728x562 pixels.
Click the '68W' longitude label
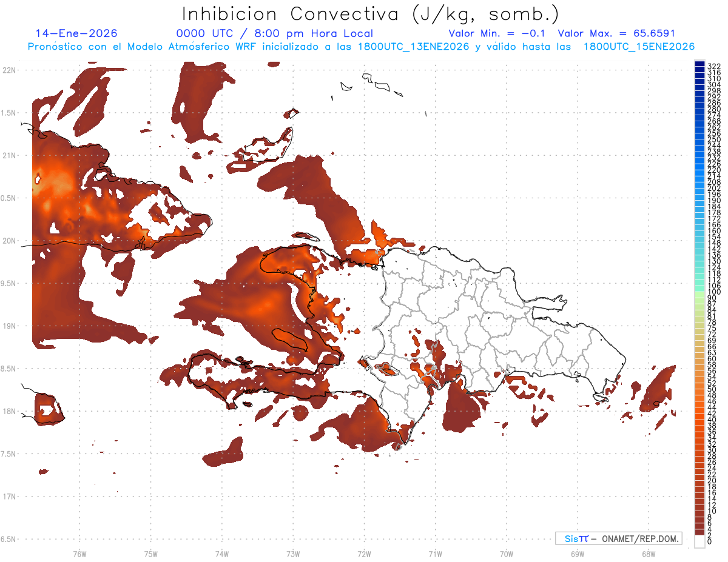(x=649, y=554)
